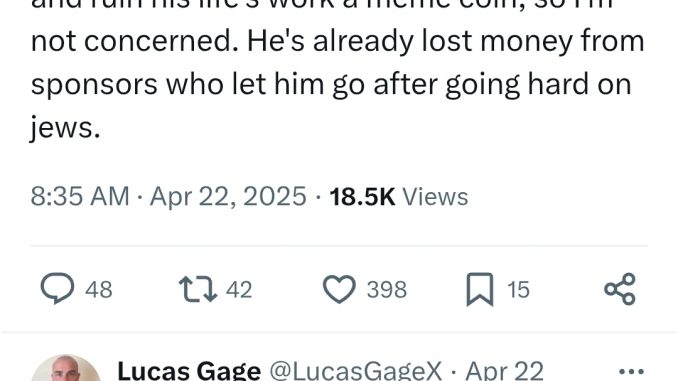Select the 398 likes count

point(387,289)
